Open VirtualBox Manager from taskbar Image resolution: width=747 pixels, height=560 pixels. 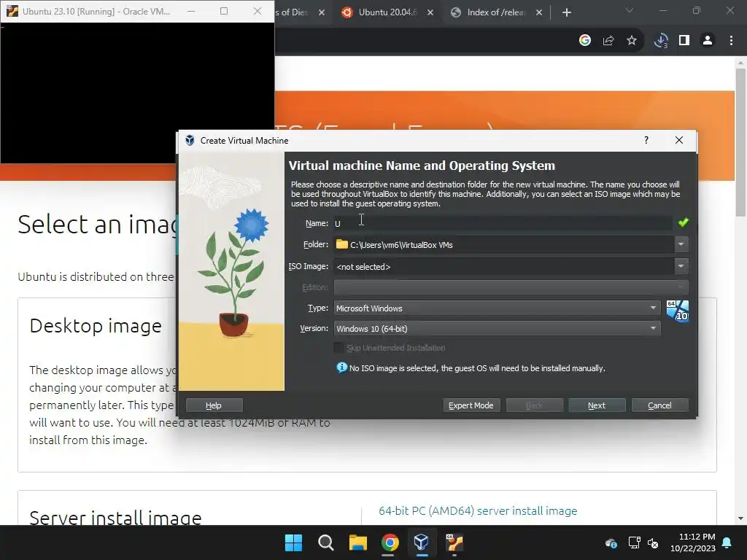(x=422, y=542)
